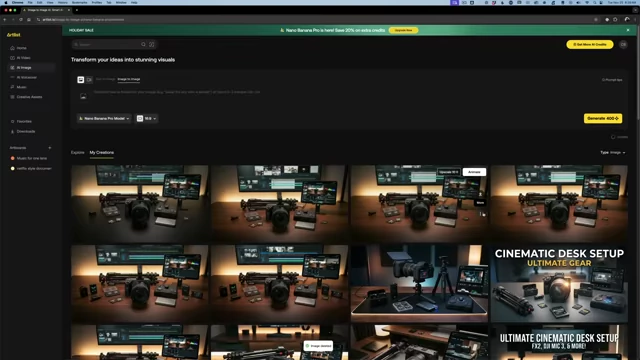Open the Ultimate Cinematic Desk Setup FX2 thumbnail
640x360 pixels.
tap(559, 342)
